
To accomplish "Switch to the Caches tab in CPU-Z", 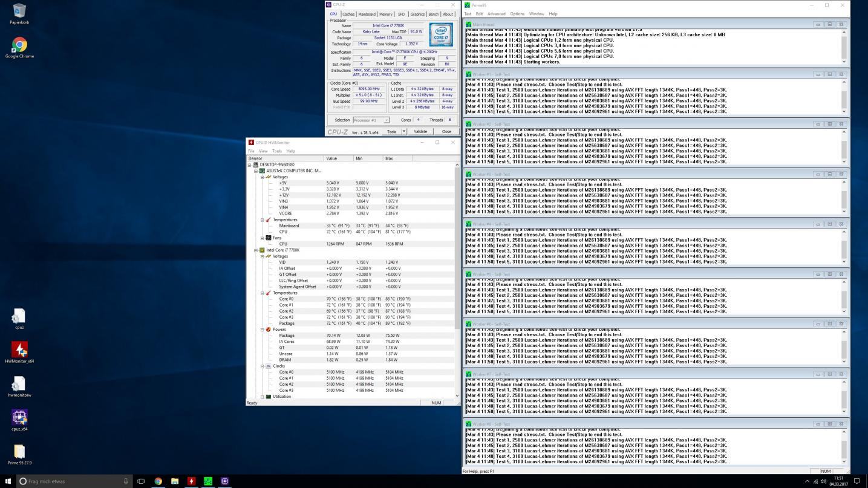I will 348,14.
